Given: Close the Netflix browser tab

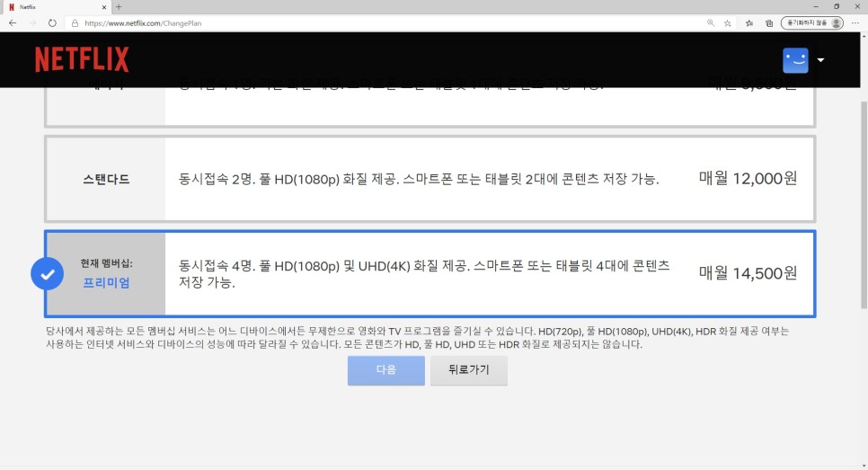Looking at the screenshot, I should click(104, 7).
